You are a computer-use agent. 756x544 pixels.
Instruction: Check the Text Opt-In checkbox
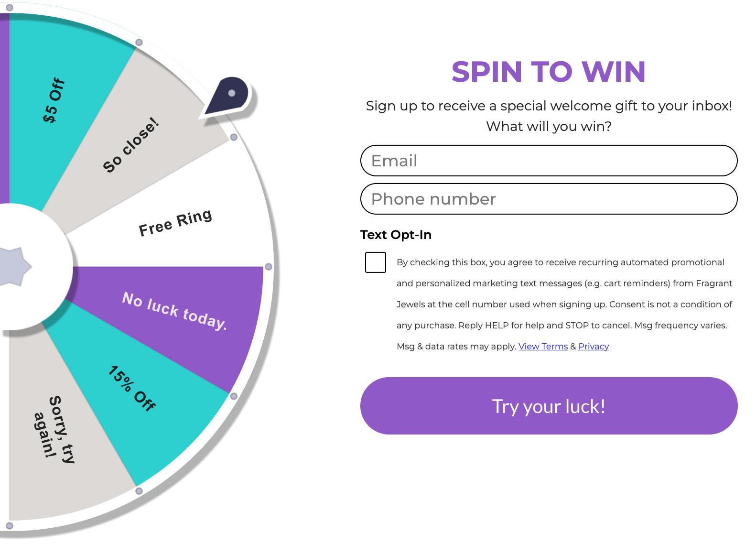tap(376, 262)
